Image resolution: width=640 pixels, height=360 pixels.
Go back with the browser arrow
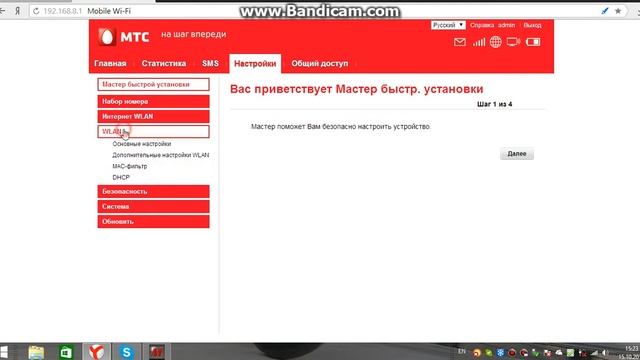point(3,11)
